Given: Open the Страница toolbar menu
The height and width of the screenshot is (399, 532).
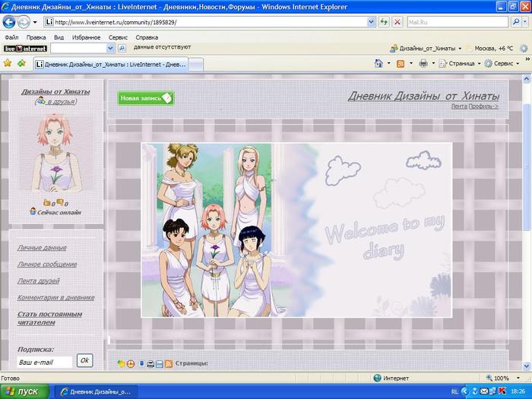Looking at the screenshot, I should 460,63.
